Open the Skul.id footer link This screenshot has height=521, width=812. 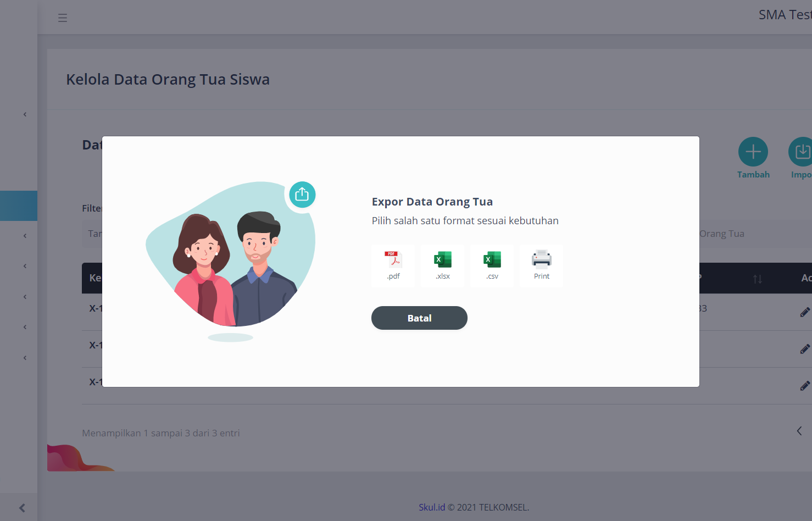click(432, 507)
